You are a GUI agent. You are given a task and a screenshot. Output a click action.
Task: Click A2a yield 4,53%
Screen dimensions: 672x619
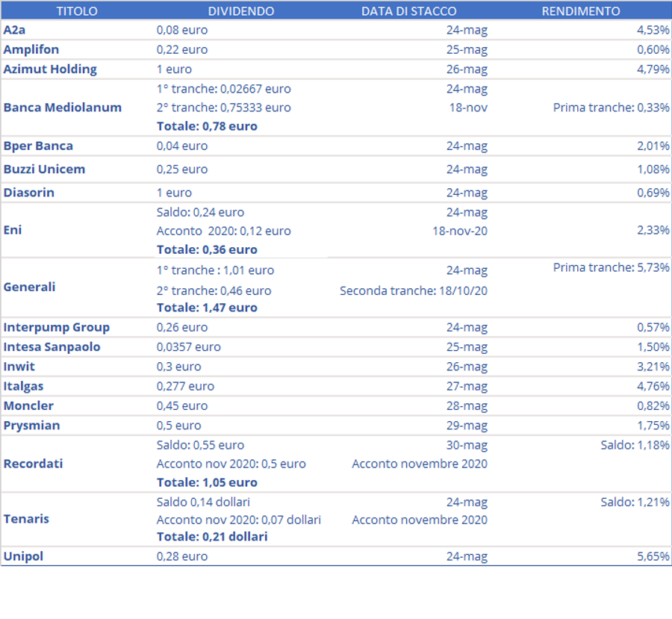[653, 30]
